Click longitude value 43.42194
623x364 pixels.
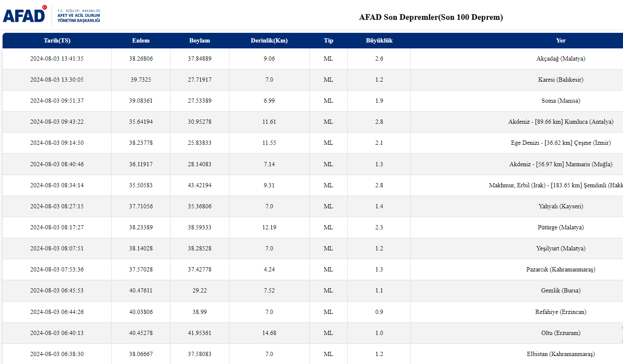click(x=200, y=185)
